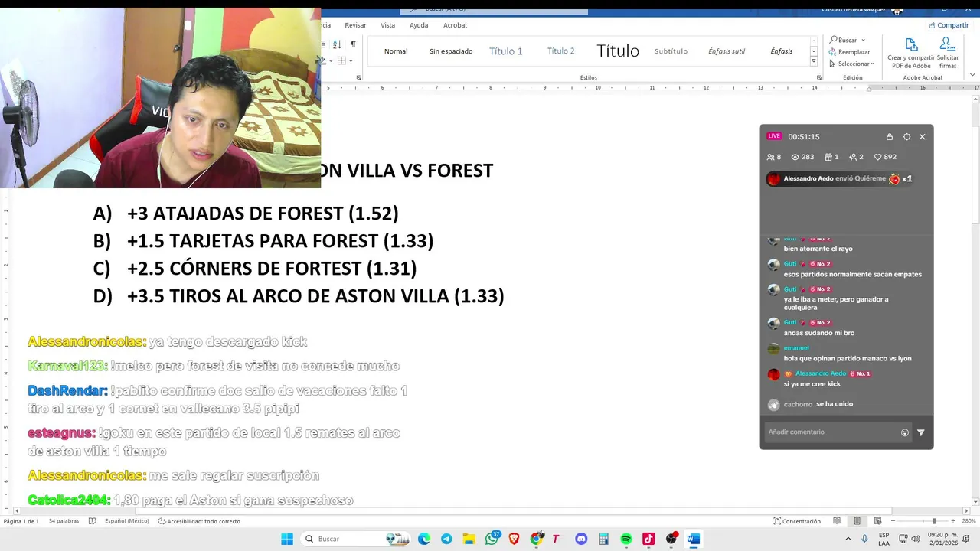Click the zoom slider in the status bar
Image resolution: width=980 pixels, height=551 pixels.
925,521
